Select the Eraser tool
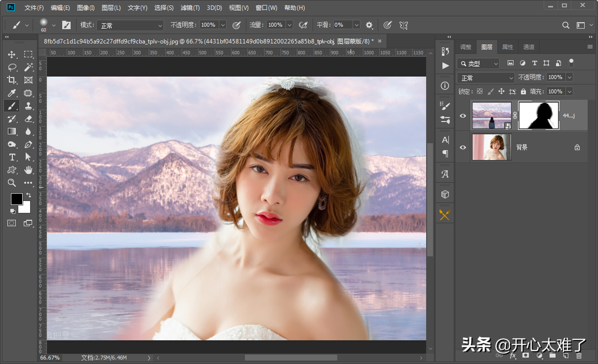Image resolution: width=598 pixels, height=364 pixels. tap(28, 119)
